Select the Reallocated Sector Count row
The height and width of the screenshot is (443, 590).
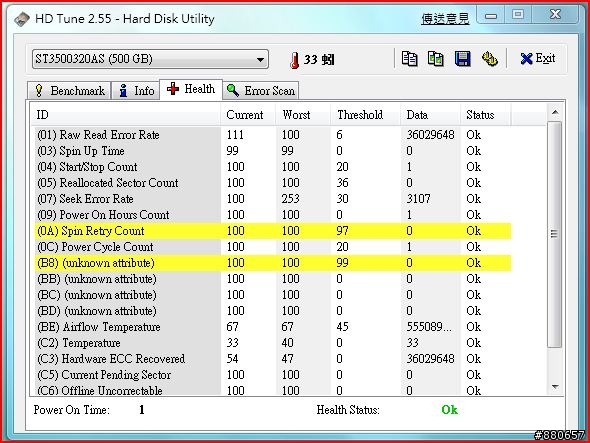pos(273,183)
